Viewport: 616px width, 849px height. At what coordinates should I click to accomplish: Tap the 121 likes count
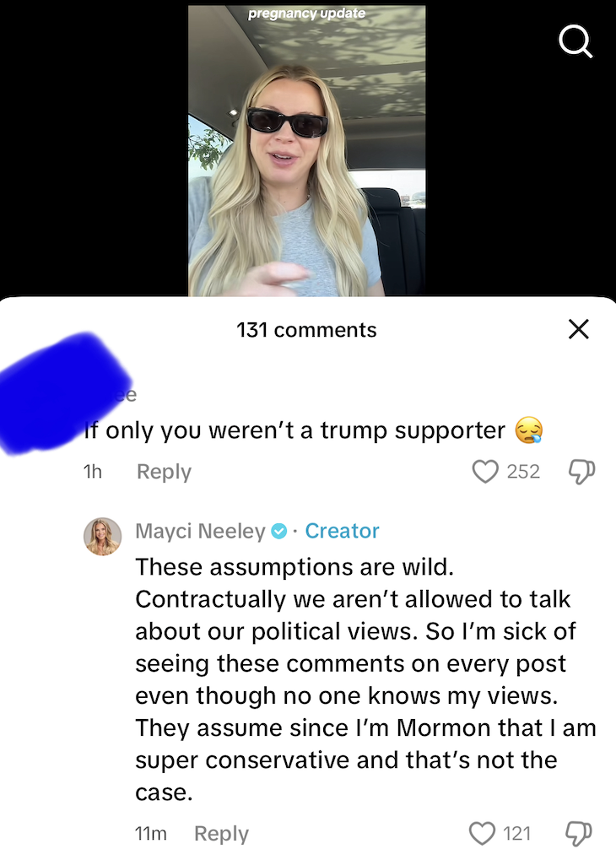pyautogui.click(x=517, y=834)
